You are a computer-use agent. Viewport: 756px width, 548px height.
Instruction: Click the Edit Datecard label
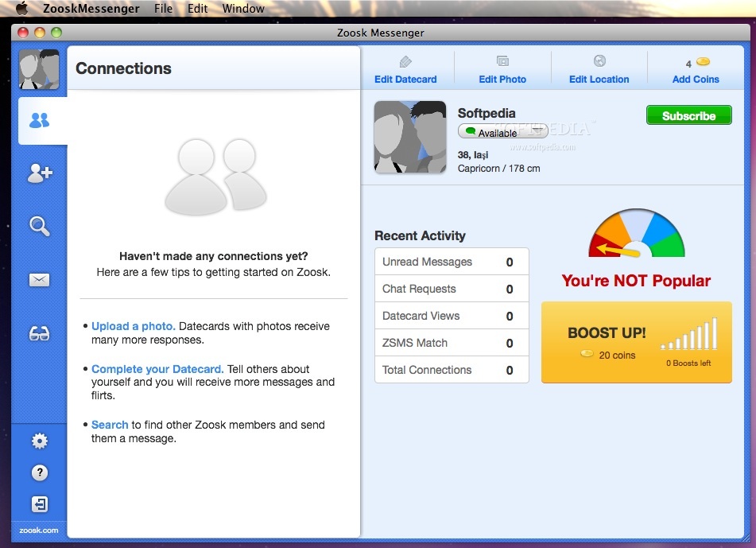[405, 79]
